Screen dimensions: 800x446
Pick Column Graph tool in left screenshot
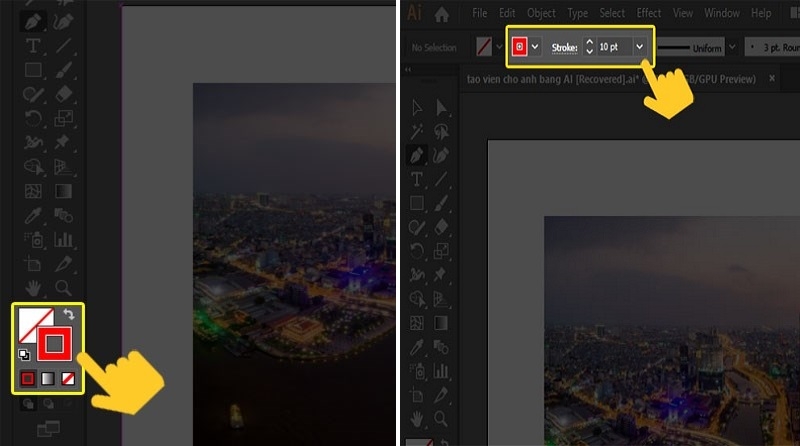63,239
